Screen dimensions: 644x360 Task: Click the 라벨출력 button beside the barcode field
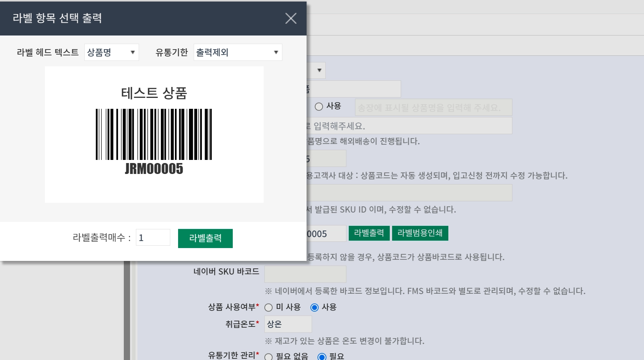(369, 233)
